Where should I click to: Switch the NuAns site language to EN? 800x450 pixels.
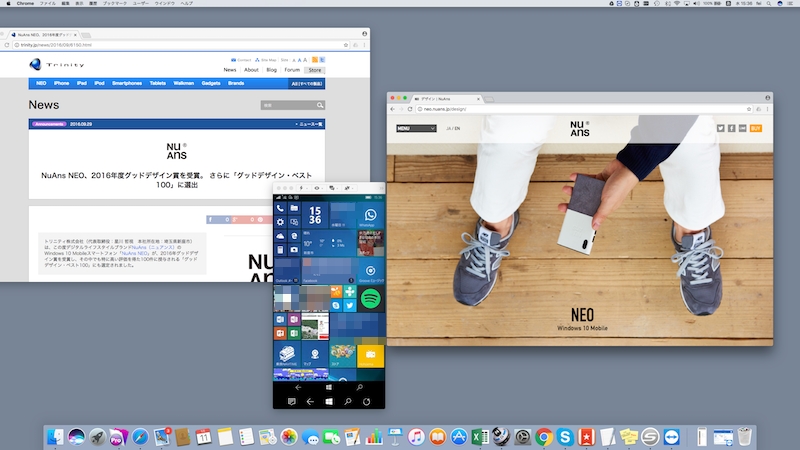point(456,128)
